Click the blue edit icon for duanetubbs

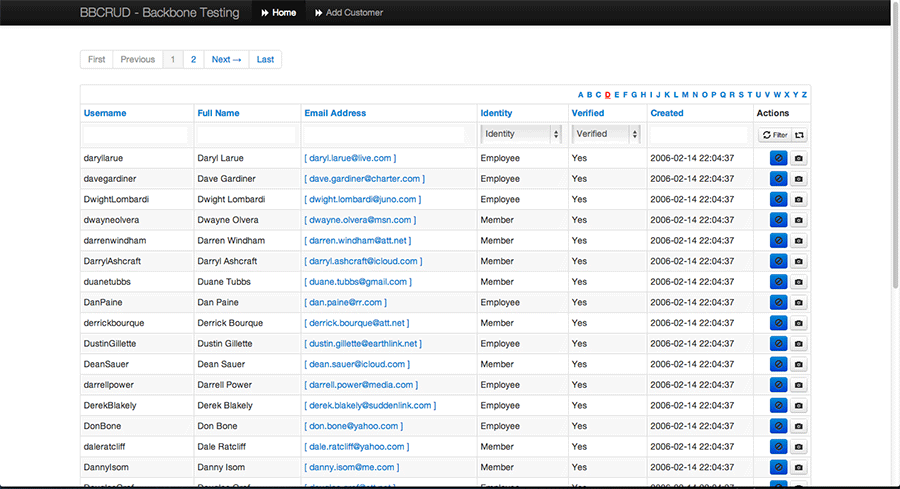[778, 282]
